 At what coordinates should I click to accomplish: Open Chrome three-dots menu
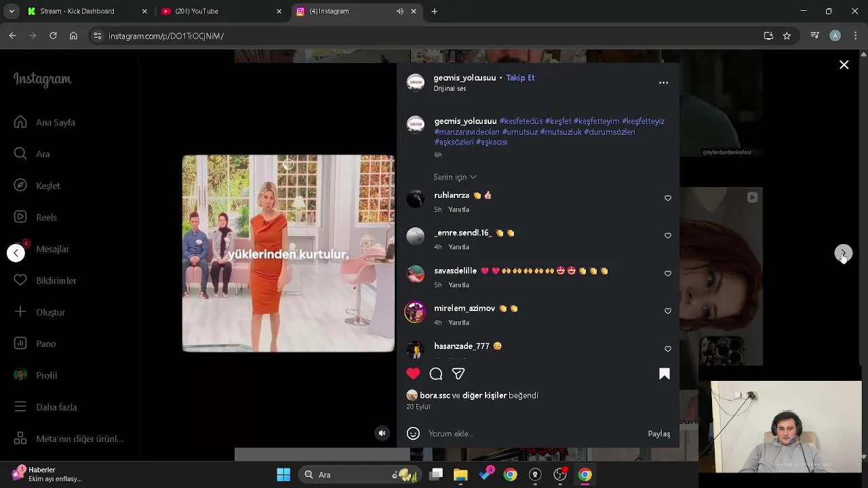tap(856, 36)
